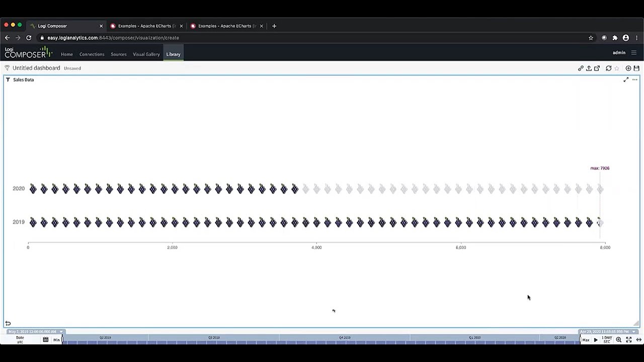Image resolution: width=644 pixels, height=362 pixels.
Task: Click the Logi Composer logo
Action: [28, 52]
